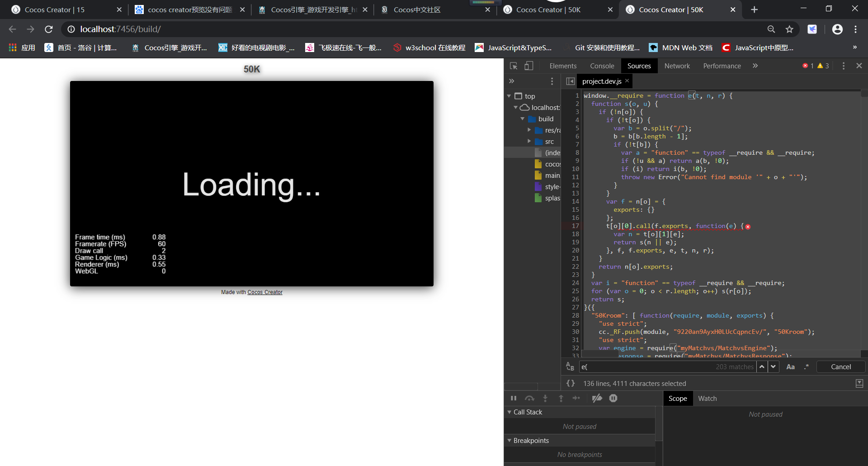Toggle deactivate breakpoints icon
This screenshot has width=868, height=466.
(x=597, y=398)
